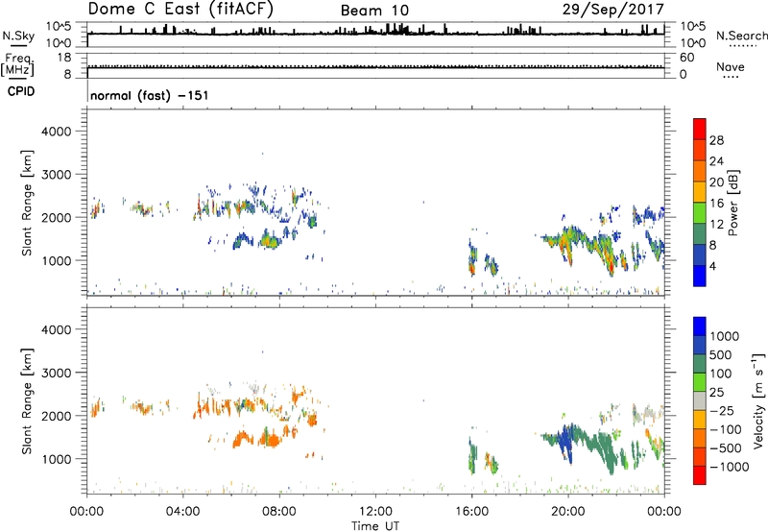The width and height of the screenshot is (768, 532).
Task: Click the 'Freq. [MHz]' axis label
Action: click(17, 64)
